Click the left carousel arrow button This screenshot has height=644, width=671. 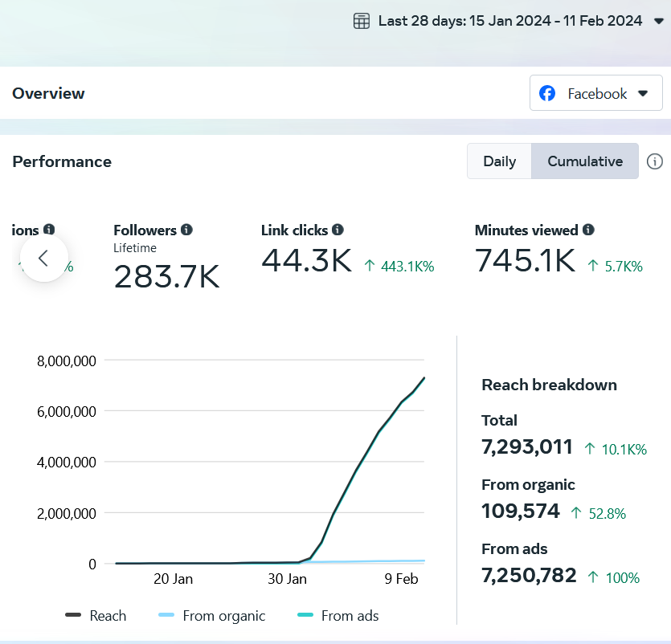44,258
